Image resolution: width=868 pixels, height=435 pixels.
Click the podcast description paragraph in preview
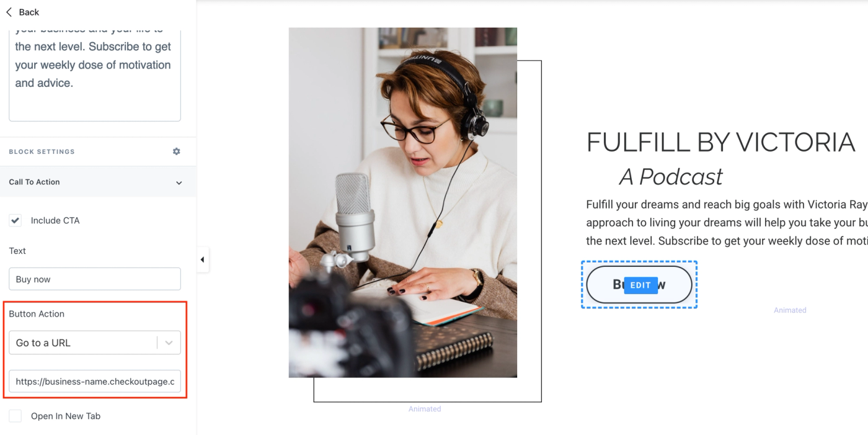click(727, 223)
